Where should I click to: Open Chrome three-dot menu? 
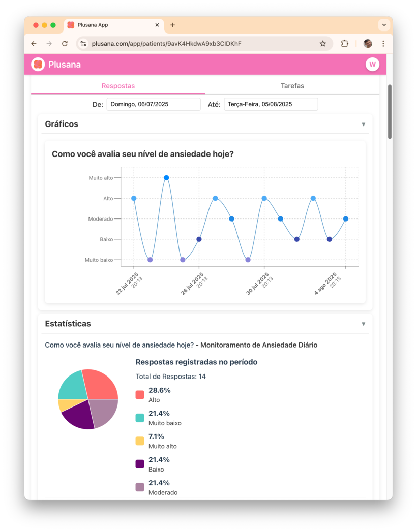383,44
